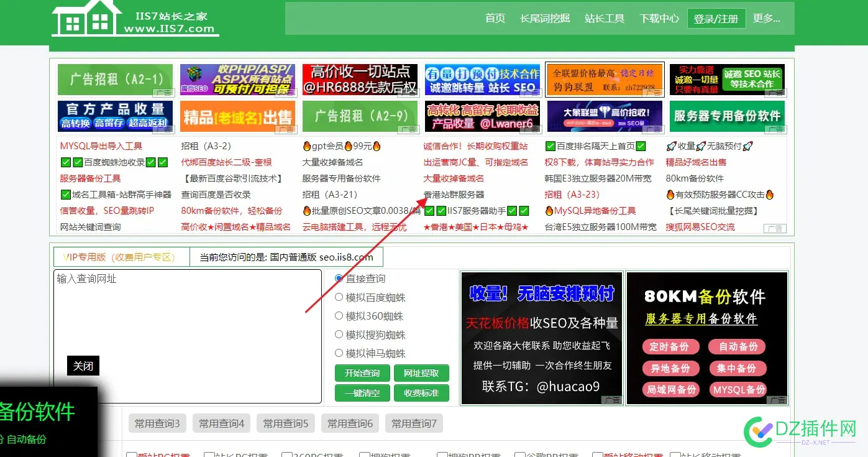
Task: Select the 模拟搜狗蜘蛛 radio option
Action: tap(339, 335)
